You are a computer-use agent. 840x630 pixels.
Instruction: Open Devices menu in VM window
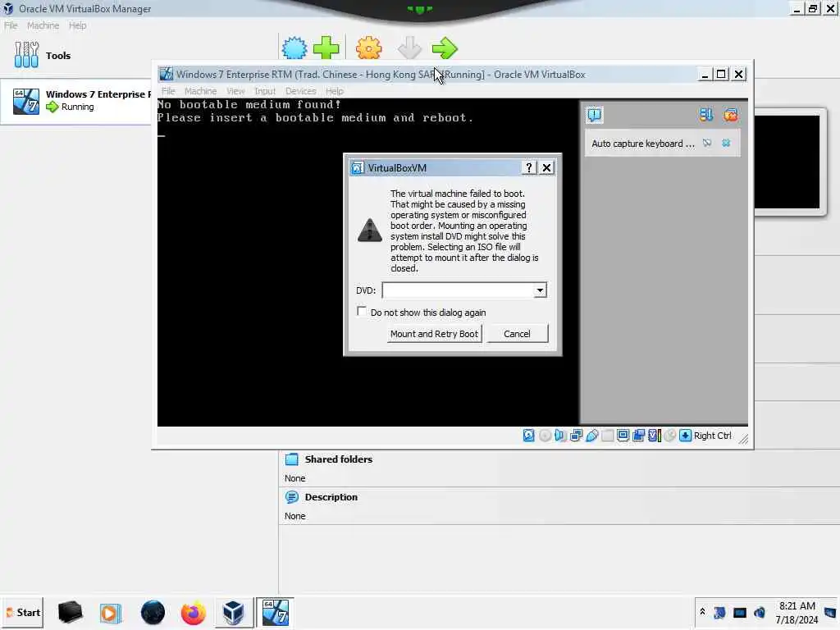point(300,91)
